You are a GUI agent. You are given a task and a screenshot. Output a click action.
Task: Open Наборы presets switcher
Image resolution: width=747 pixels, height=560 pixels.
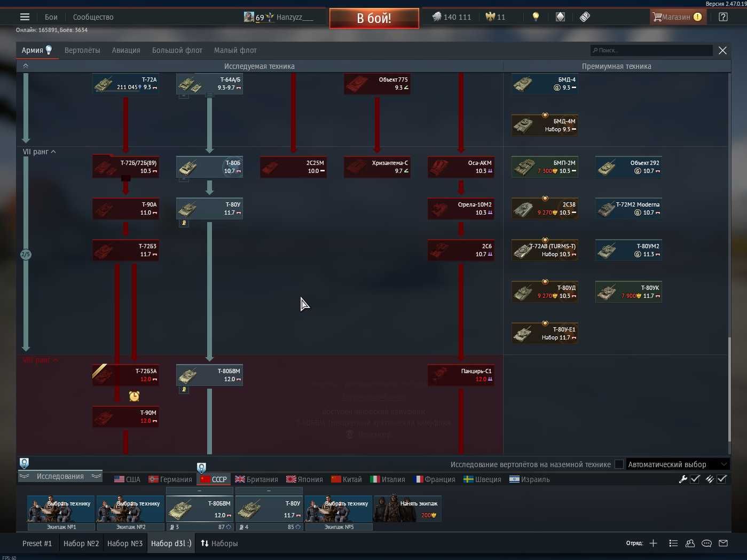click(x=219, y=543)
